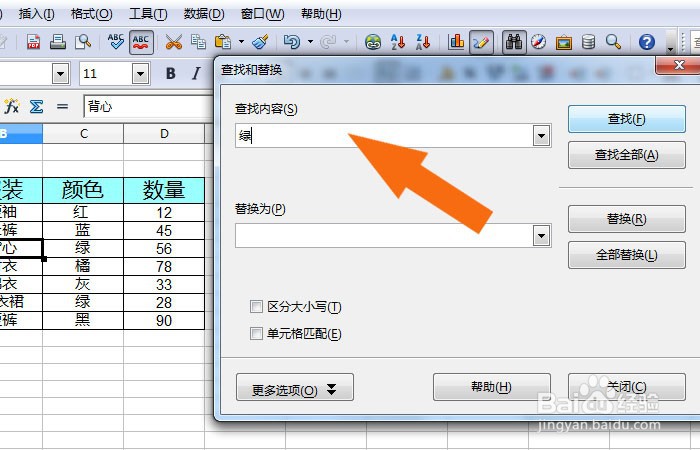The image size is (700, 450).
Task: Sort data in descending order
Action: click(423, 42)
